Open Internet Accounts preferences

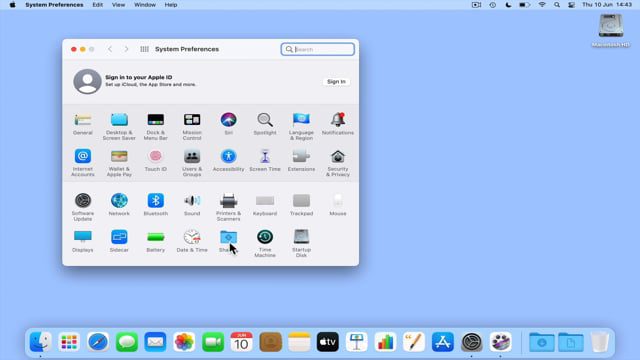[83, 162]
